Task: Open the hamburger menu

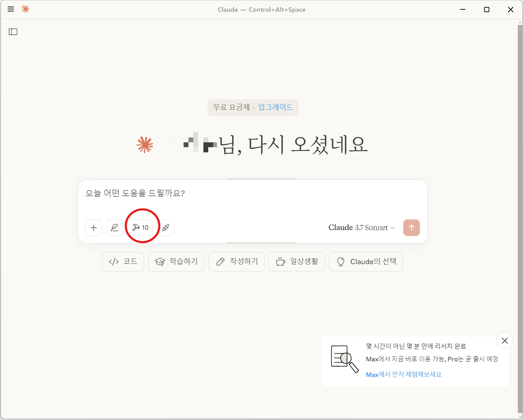Action: 11,9
